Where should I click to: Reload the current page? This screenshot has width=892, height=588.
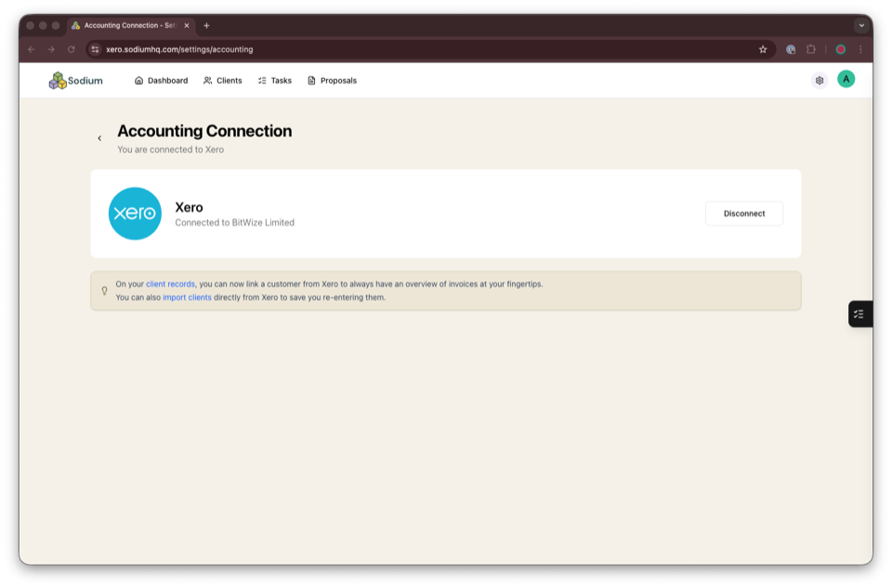point(71,49)
